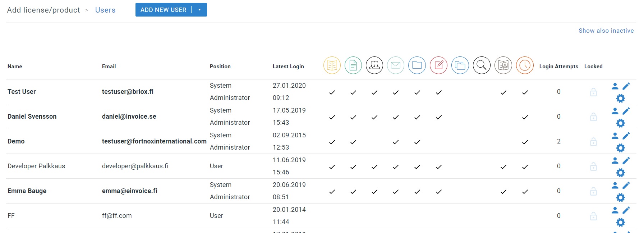Click the black two-people icon
Screen dimensions: 644x233
[x=374, y=65]
